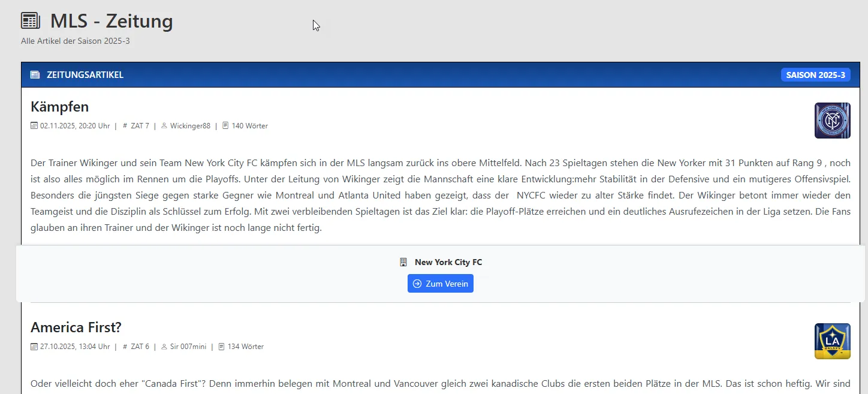Click the author icon beside Sir 007mini

point(164,347)
